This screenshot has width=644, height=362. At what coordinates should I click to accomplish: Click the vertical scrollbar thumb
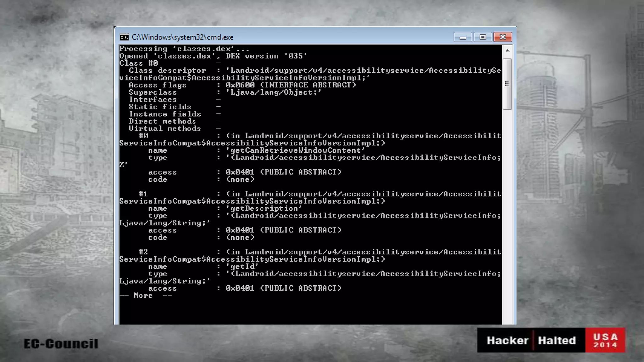coord(507,84)
